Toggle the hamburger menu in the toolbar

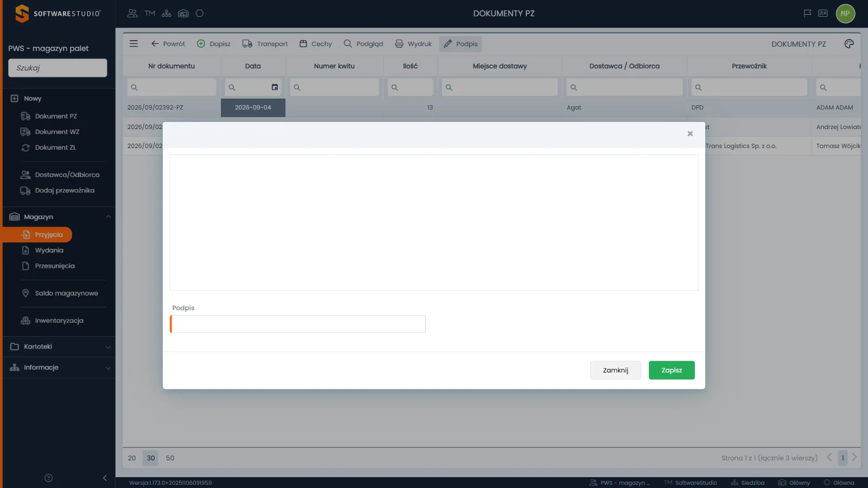tap(133, 43)
